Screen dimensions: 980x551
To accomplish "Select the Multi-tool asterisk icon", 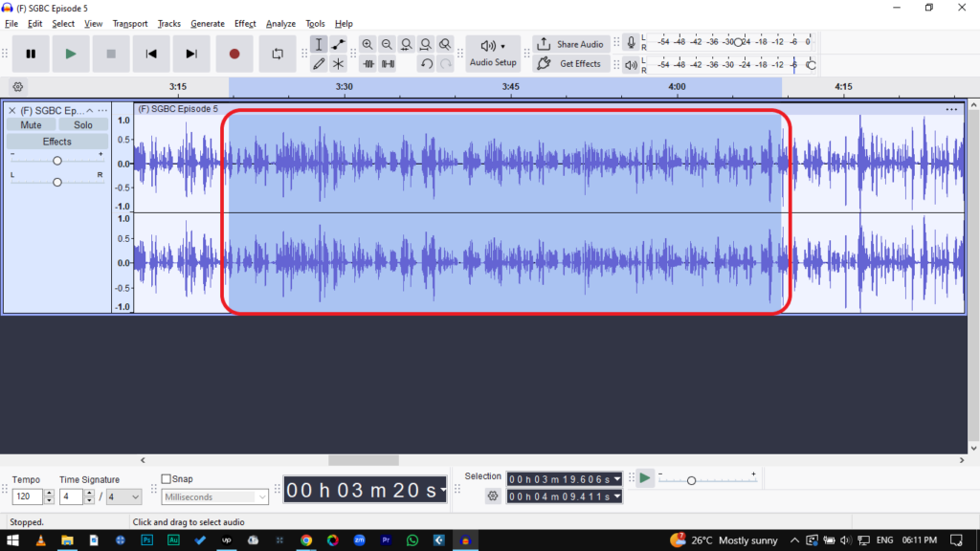I will coord(339,64).
